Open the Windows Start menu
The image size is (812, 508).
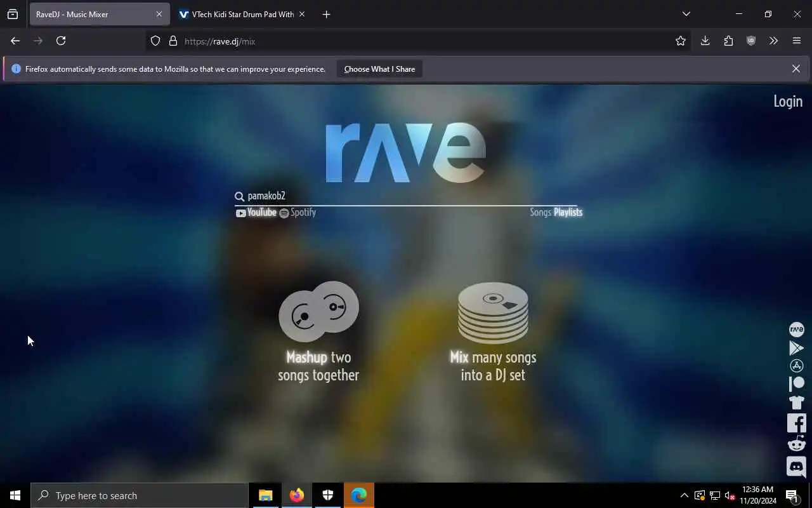[15, 495]
